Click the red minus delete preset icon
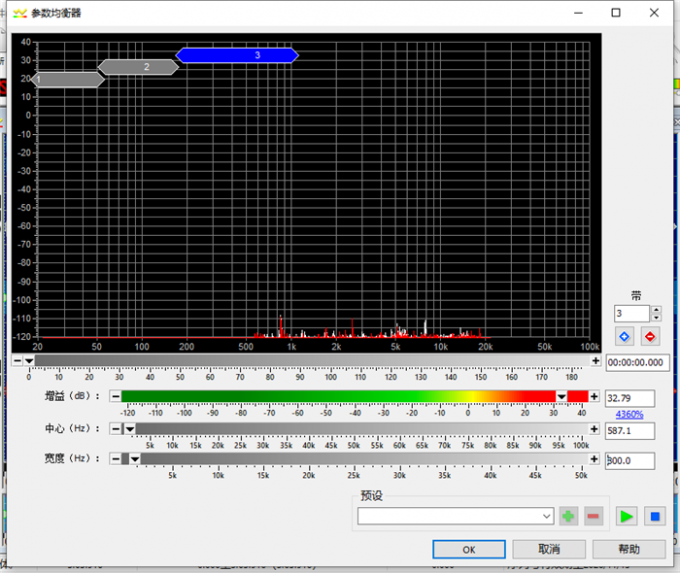Screen dimensions: 680x573 coord(594,516)
